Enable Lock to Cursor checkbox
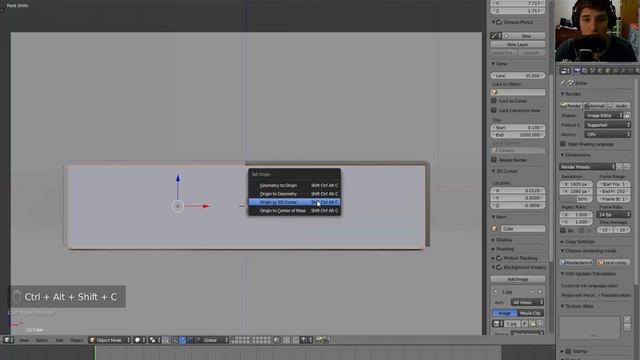Screen dimensions: 640x360 click(494, 101)
